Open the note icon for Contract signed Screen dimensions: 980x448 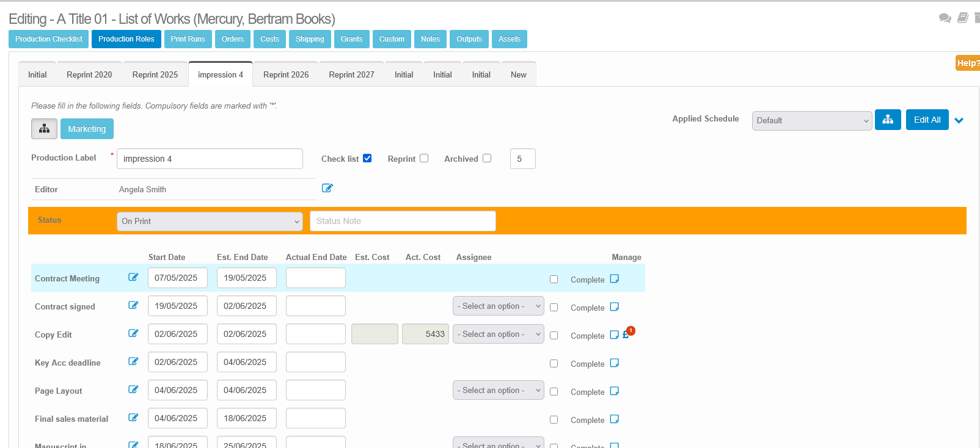tap(615, 307)
